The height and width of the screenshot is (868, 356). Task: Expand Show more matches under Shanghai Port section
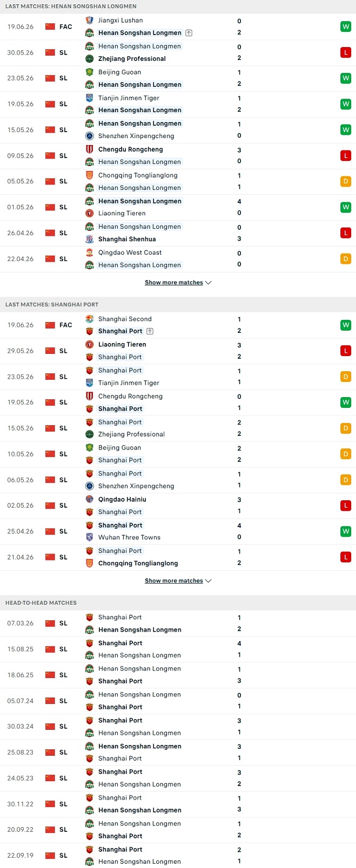point(178,581)
